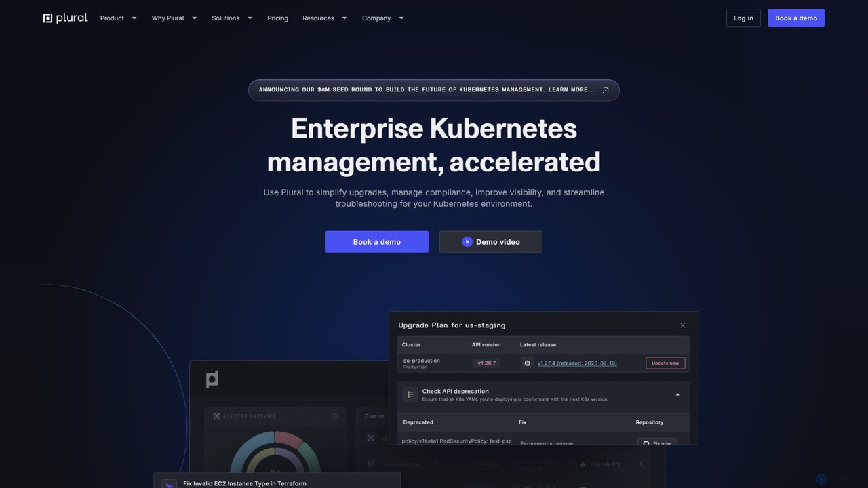Open the Company dropdown menu
Image resolution: width=868 pixels, height=488 pixels.
click(383, 18)
